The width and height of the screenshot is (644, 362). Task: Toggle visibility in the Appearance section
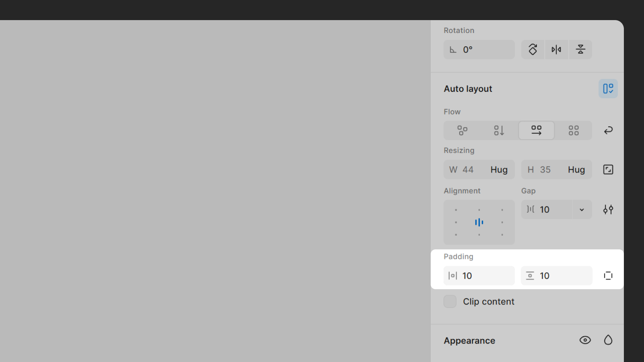coord(585,340)
